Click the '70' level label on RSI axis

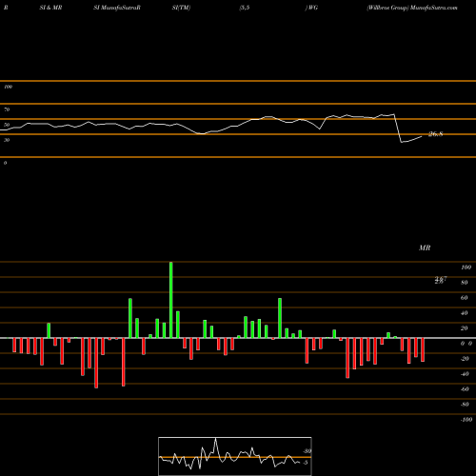coord(7,109)
